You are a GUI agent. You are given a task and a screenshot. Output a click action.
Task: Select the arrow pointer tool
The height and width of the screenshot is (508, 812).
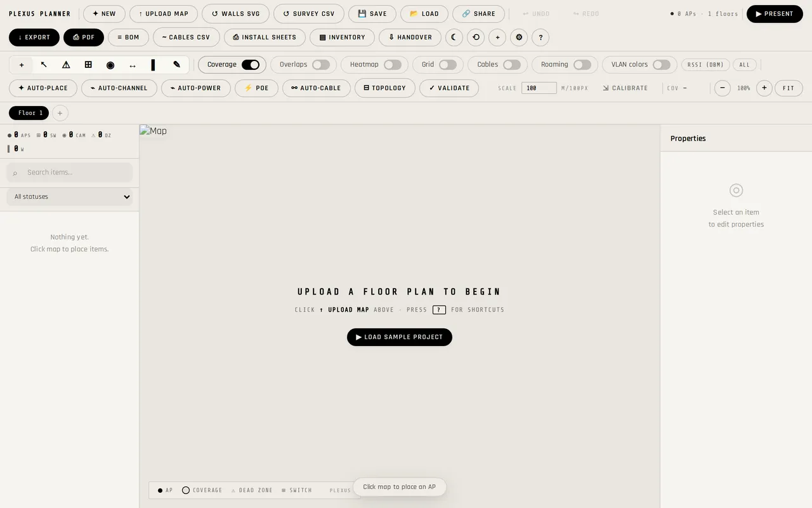click(x=44, y=65)
